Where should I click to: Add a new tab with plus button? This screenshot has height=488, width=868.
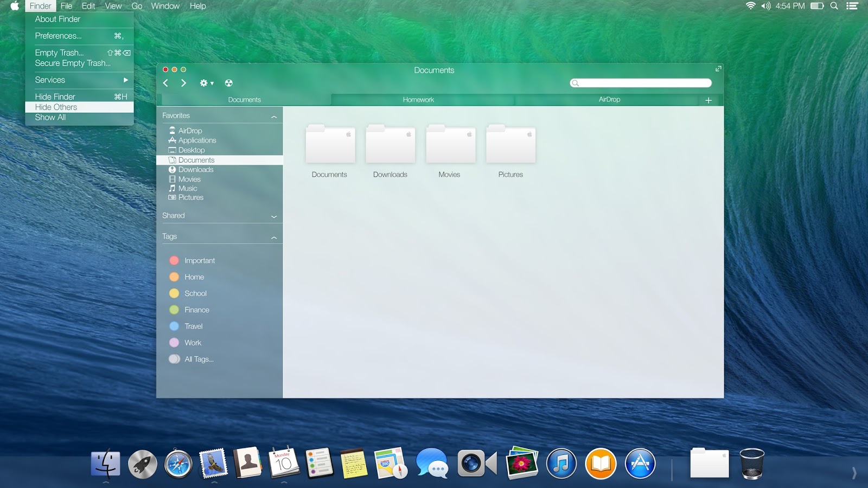click(709, 100)
